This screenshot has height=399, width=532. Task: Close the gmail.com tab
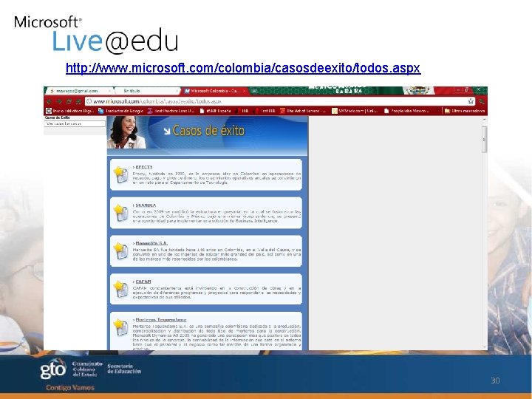[109, 91]
